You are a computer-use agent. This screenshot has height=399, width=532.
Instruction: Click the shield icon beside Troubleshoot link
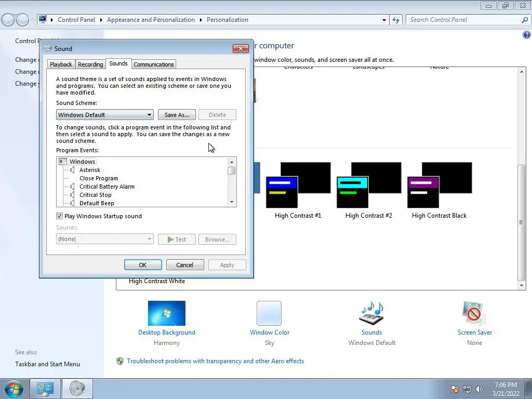point(120,361)
